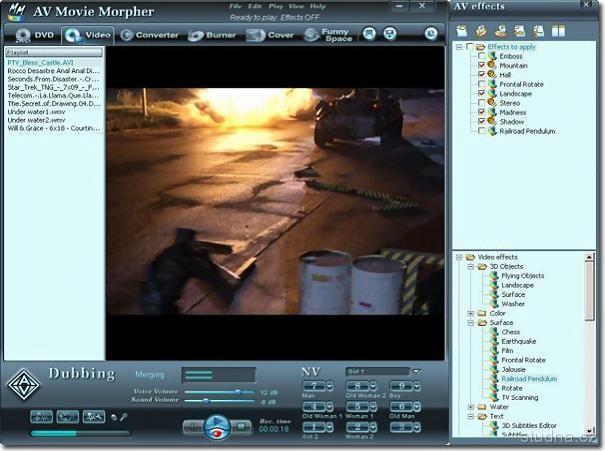
Task: Click the last icon in AV effects toolbar
Action: point(559,31)
